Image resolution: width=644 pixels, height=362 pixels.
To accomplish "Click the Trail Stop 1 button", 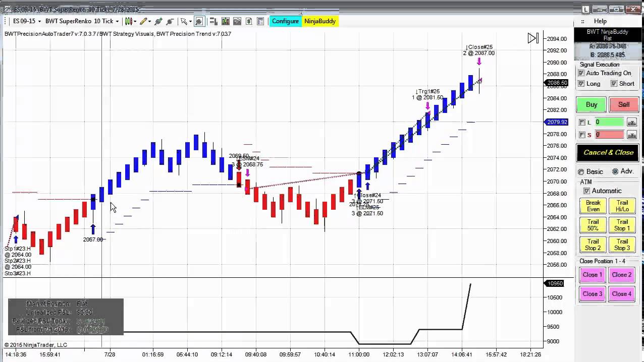I will pos(622,225).
